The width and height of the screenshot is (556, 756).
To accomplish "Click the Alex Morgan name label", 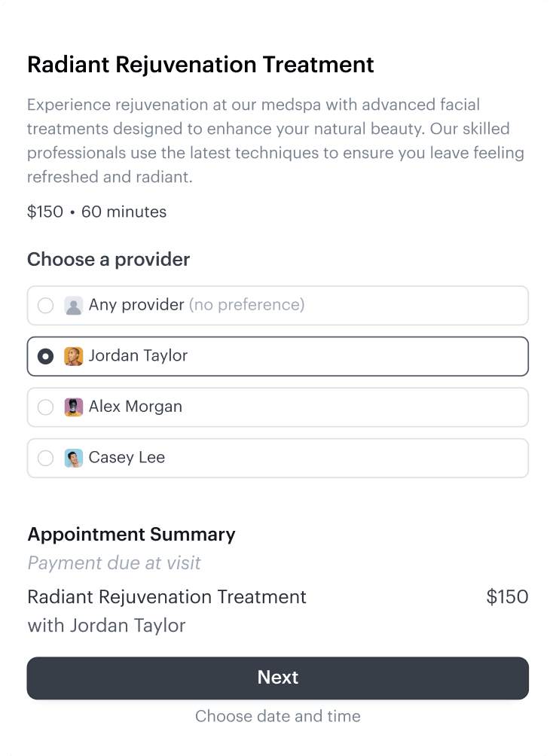I will (x=136, y=407).
